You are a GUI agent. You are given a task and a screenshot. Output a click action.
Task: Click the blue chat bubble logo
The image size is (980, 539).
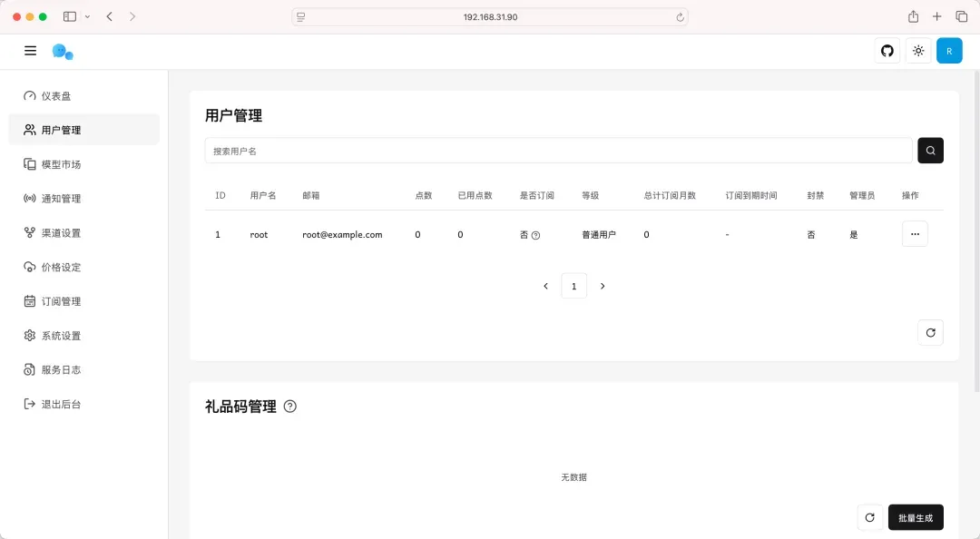tap(63, 52)
